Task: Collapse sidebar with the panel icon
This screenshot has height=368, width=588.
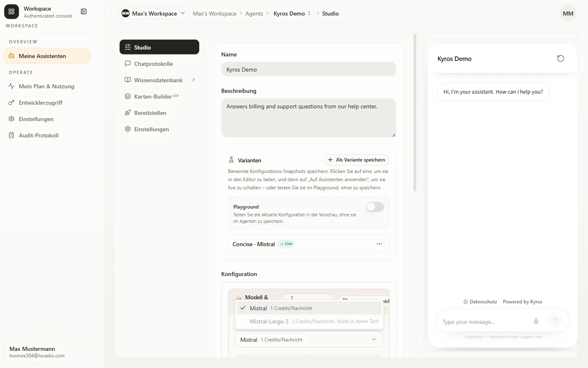Action: (x=84, y=11)
